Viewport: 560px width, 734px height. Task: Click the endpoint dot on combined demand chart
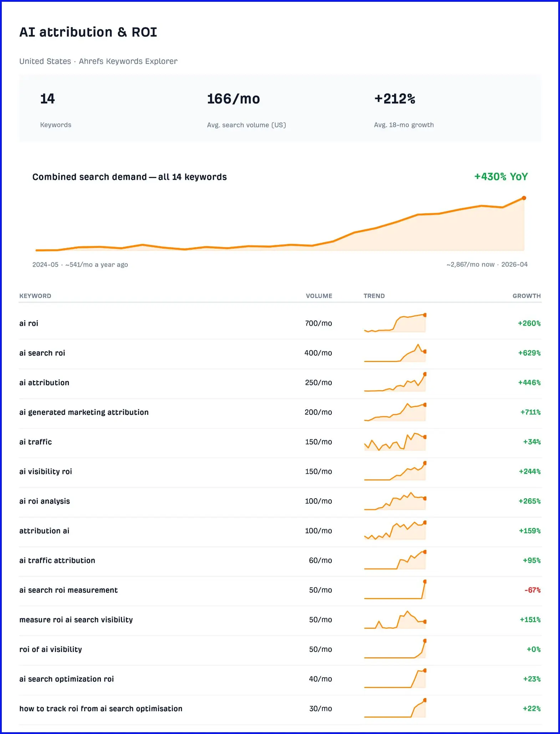point(524,198)
